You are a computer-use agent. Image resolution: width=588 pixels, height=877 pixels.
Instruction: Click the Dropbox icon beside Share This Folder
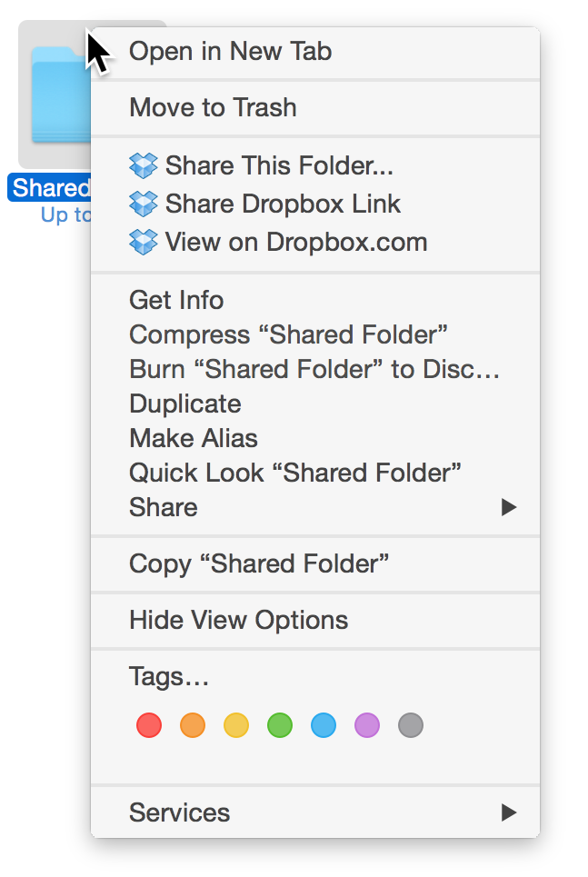144,165
